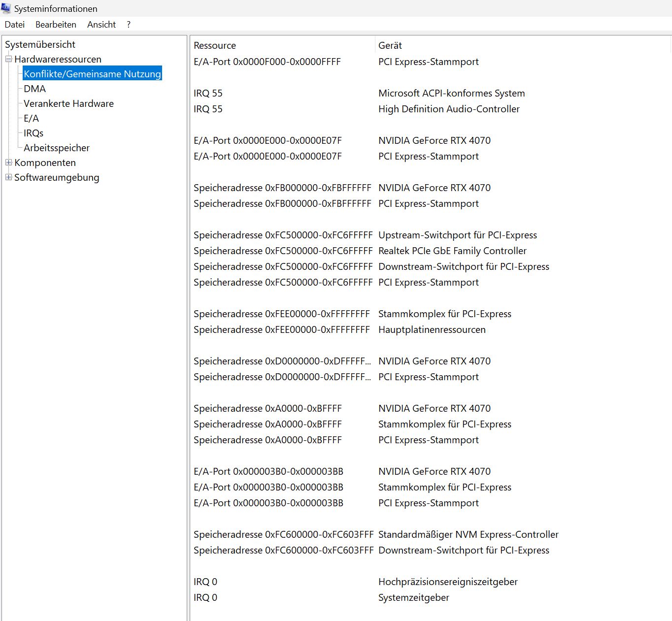The height and width of the screenshot is (621, 672).
Task: Select Systemübersicht in the tree
Action: coord(40,44)
